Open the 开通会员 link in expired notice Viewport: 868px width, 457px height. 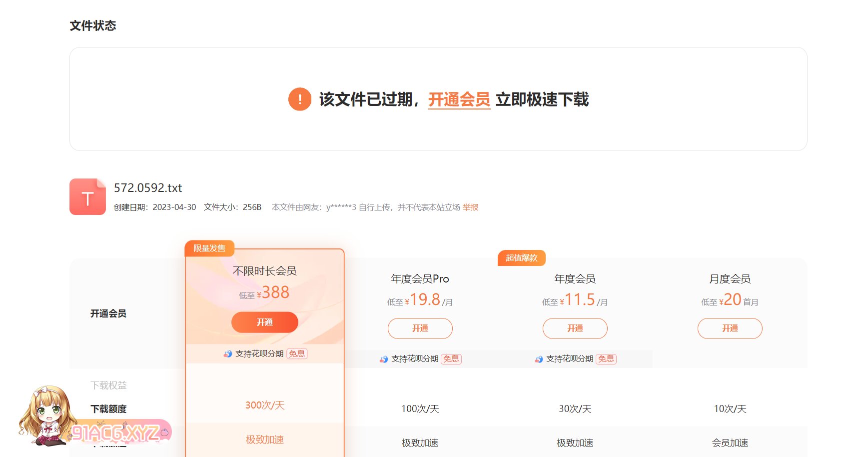pos(459,99)
